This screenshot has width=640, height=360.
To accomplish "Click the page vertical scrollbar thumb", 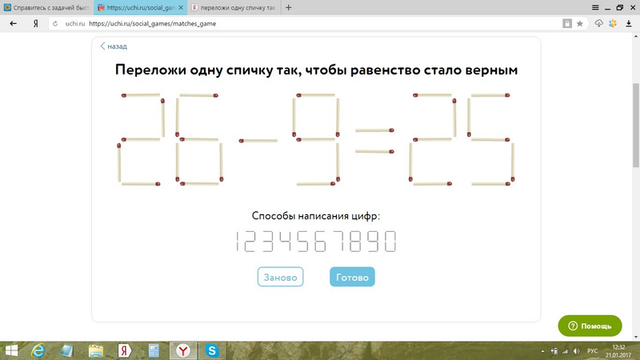I will [636, 124].
